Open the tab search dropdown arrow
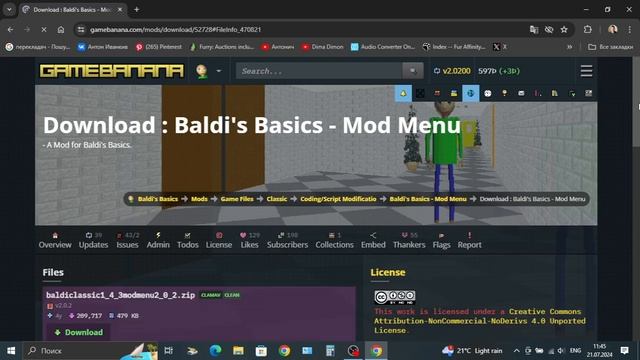The height and width of the screenshot is (360, 640). pos(9,9)
